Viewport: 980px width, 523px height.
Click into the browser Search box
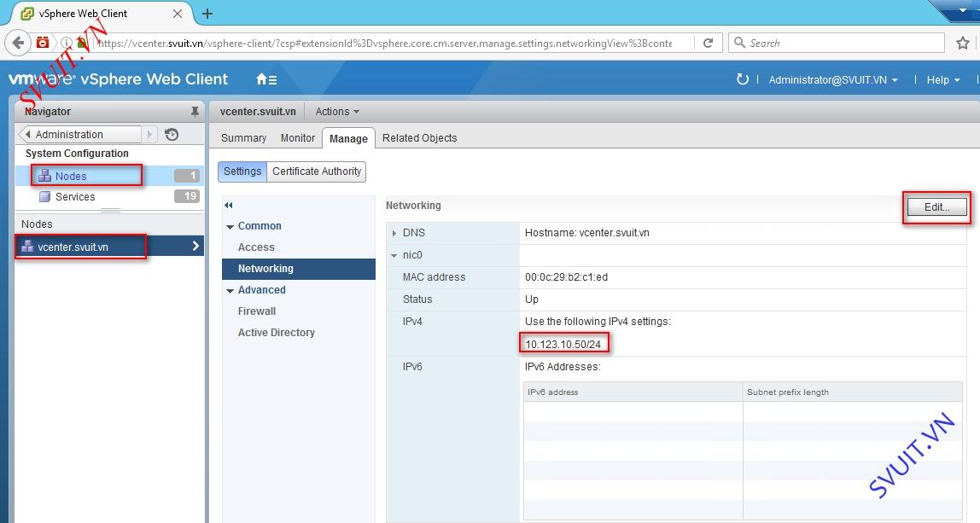click(837, 44)
